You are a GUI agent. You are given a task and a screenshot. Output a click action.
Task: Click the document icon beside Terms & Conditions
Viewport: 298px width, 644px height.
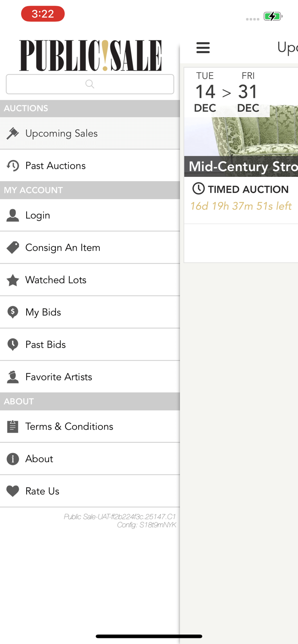[13, 426]
